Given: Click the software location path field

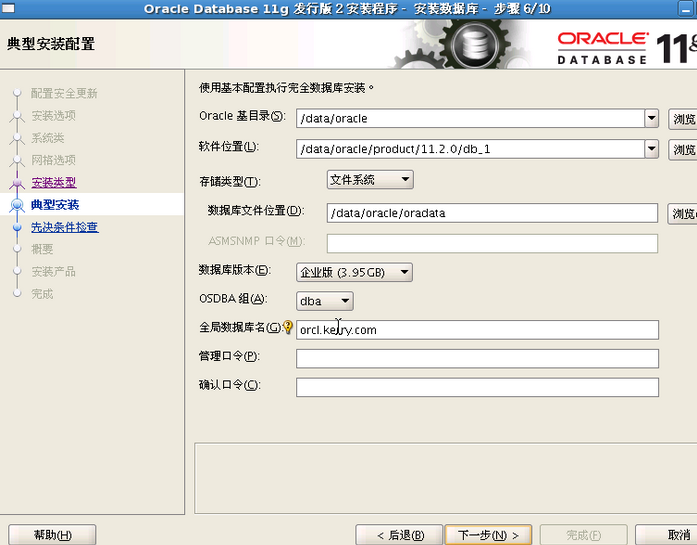Looking at the screenshot, I should click(470, 149).
